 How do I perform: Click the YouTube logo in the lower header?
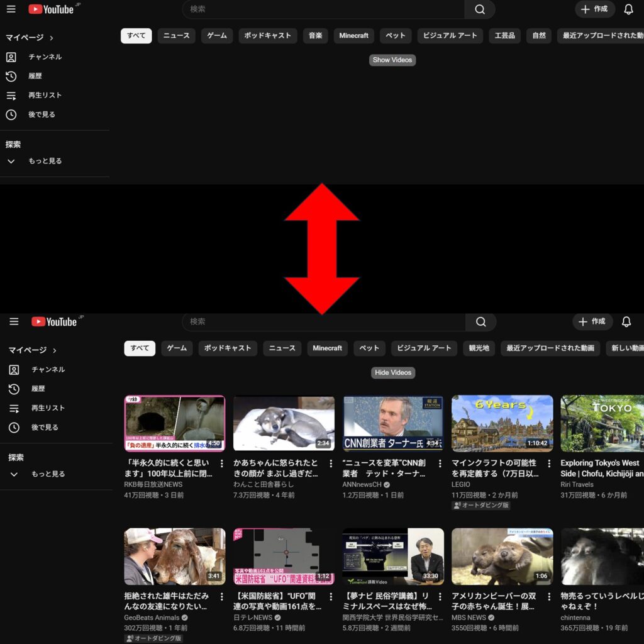tap(54, 321)
